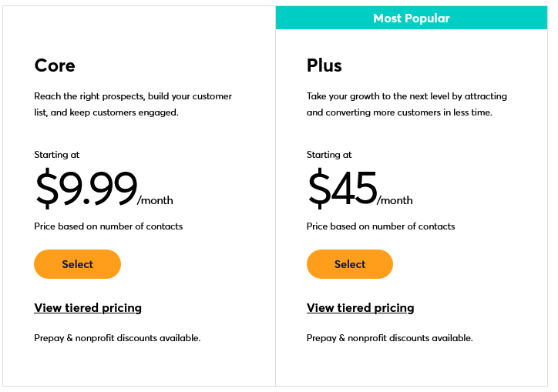The height and width of the screenshot is (392, 558).
Task: Click Plus's 'Price based on number of contacts'
Action: coord(381,226)
